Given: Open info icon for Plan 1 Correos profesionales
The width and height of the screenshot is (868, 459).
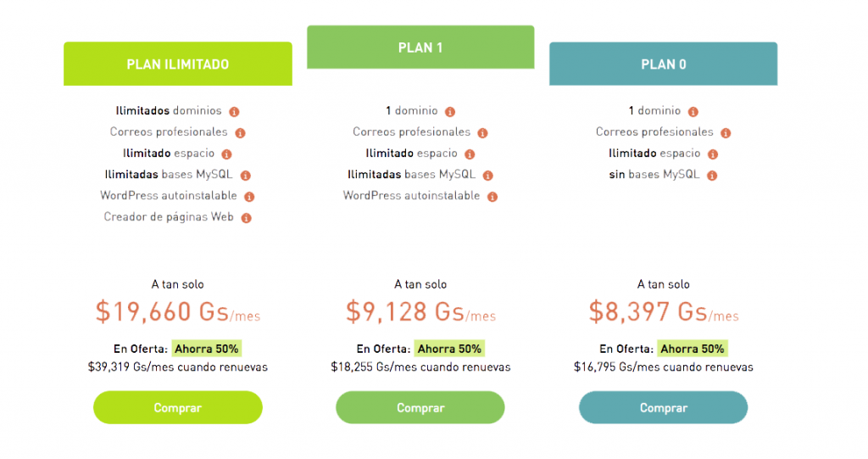Looking at the screenshot, I should pos(482,133).
